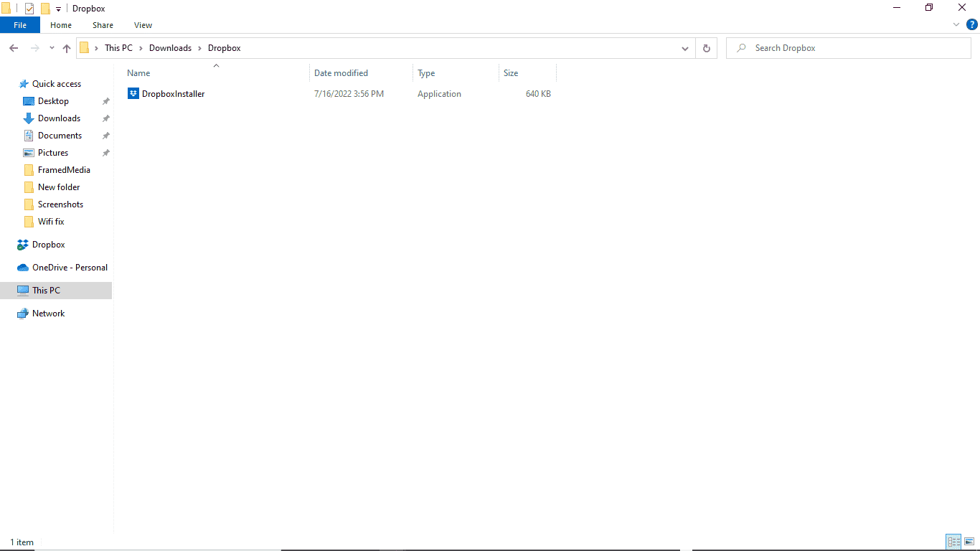
Task: Switch to the View ribbon tab
Action: [143, 25]
